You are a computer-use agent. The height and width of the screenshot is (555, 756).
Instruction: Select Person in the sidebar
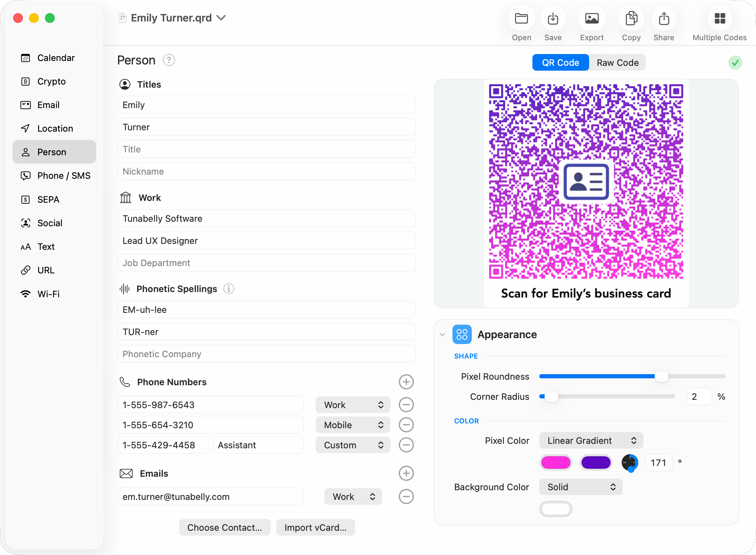click(54, 152)
